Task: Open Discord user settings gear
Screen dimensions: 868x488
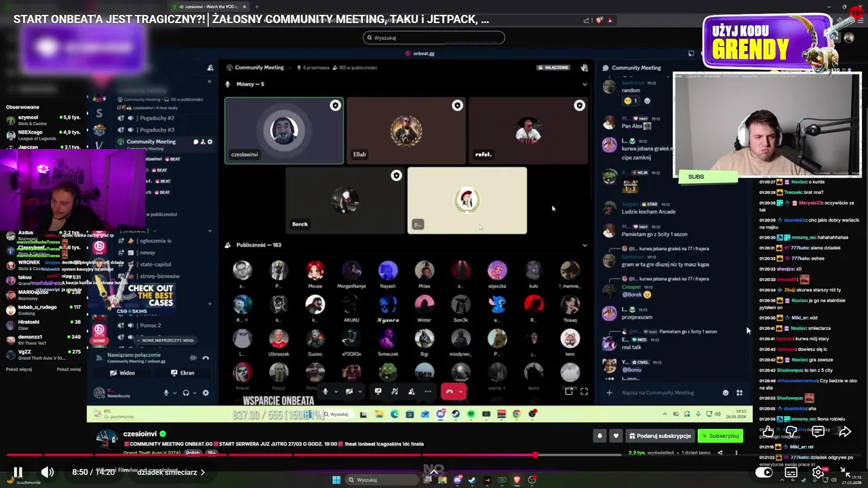Action: (205, 392)
